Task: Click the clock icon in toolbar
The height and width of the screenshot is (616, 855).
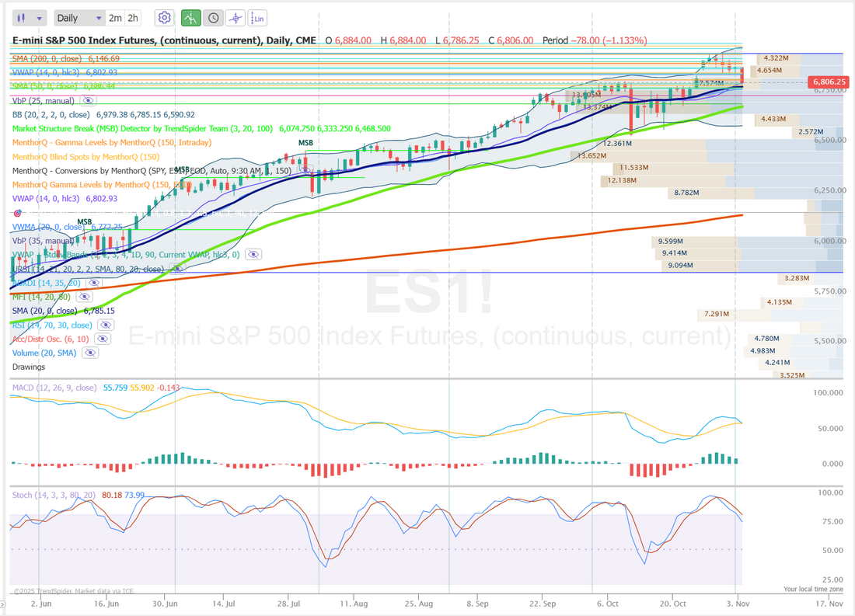Action: coord(213,18)
